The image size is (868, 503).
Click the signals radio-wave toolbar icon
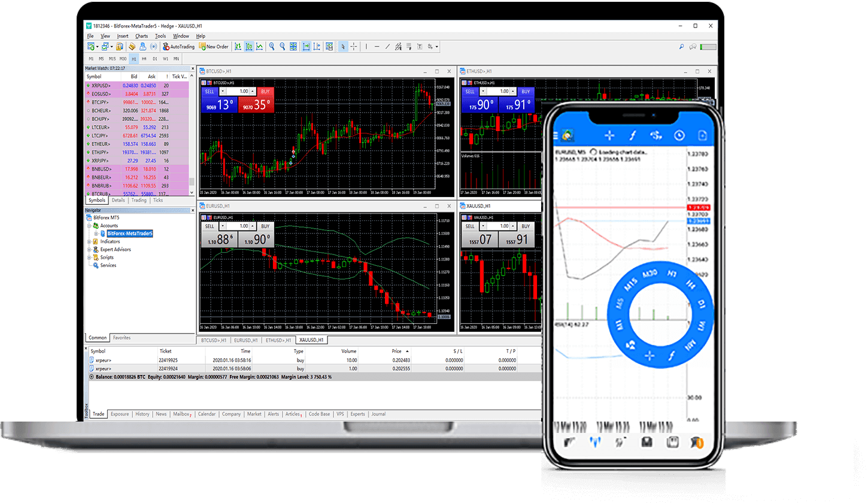(154, 46)
